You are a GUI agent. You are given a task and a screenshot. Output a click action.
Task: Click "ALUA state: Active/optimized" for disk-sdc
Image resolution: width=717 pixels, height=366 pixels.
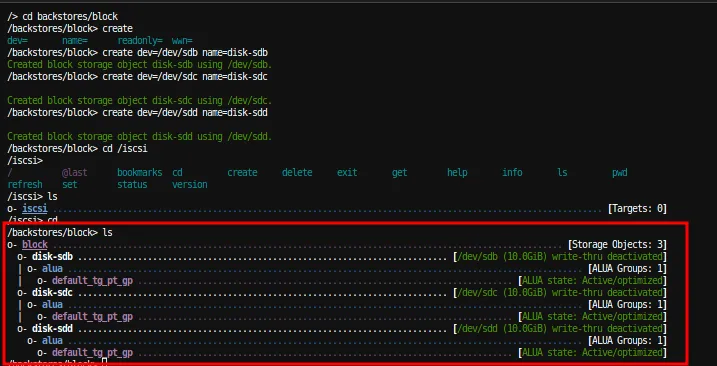pos(592,316)
